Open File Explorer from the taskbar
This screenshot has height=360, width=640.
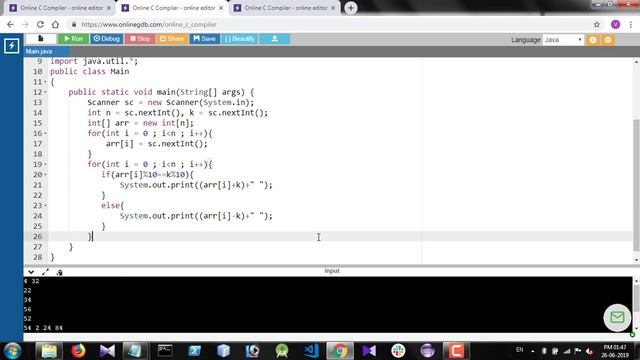[49, 351]
